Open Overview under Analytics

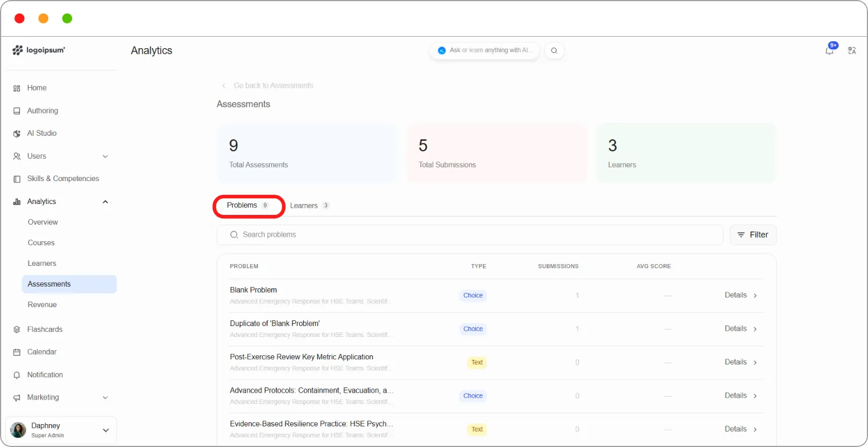click(x=43, y=222)
